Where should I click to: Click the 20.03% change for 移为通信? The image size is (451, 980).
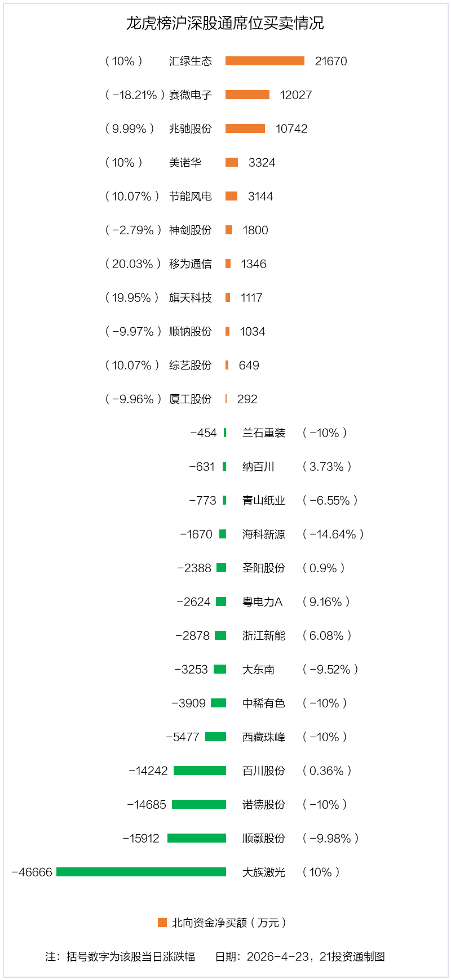133,264
